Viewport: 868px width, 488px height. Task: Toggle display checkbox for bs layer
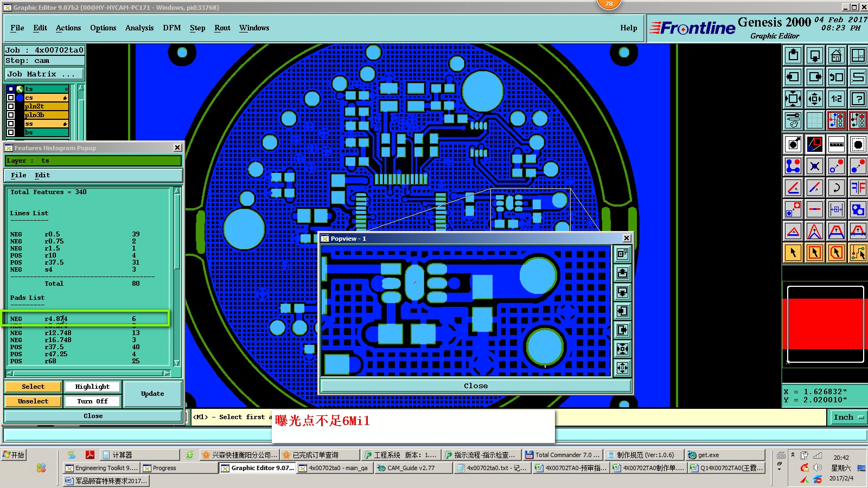coord(11,132)
